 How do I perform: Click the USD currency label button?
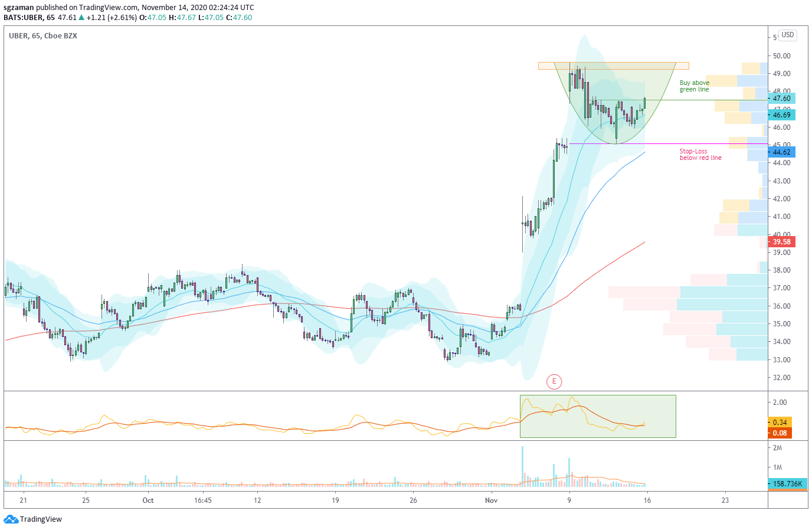[788, 35]
